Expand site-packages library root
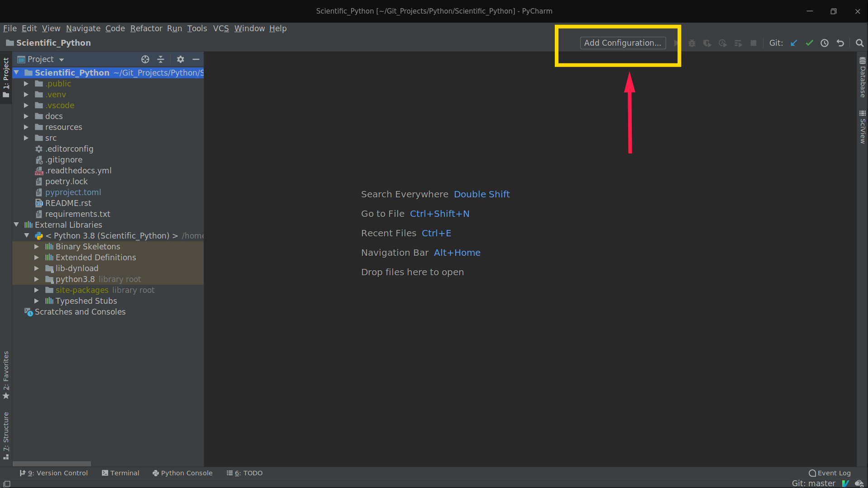 pyautogui.click(x=37, y=290)
